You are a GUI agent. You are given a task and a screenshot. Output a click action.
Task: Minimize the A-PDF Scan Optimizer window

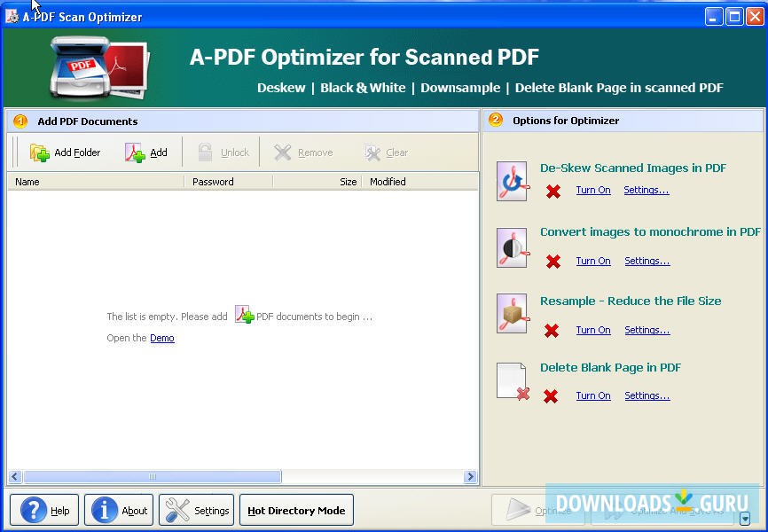(x=714, y=17)
